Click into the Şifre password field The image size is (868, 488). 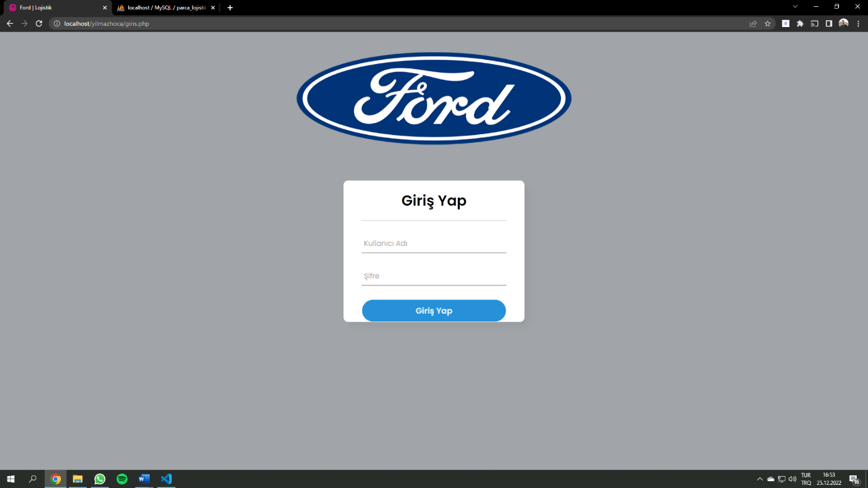point(433,276)
